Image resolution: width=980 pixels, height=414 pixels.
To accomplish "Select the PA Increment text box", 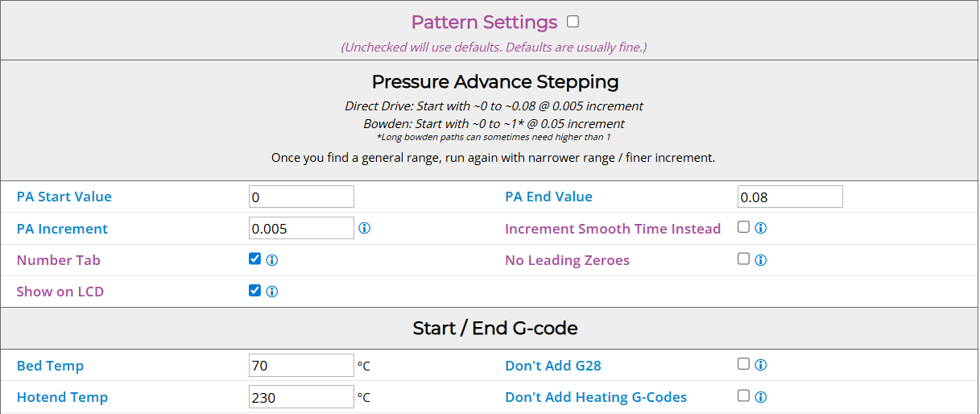I will point(301,229).
